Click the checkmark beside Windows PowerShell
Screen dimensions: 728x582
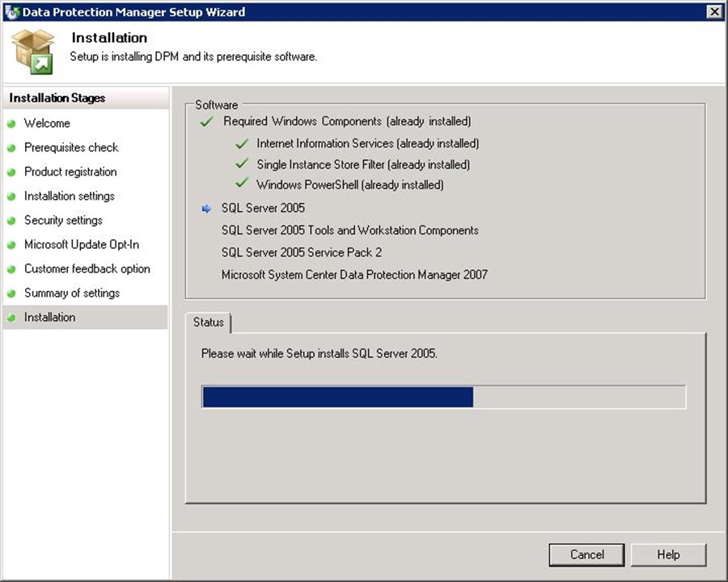[241, 184]
